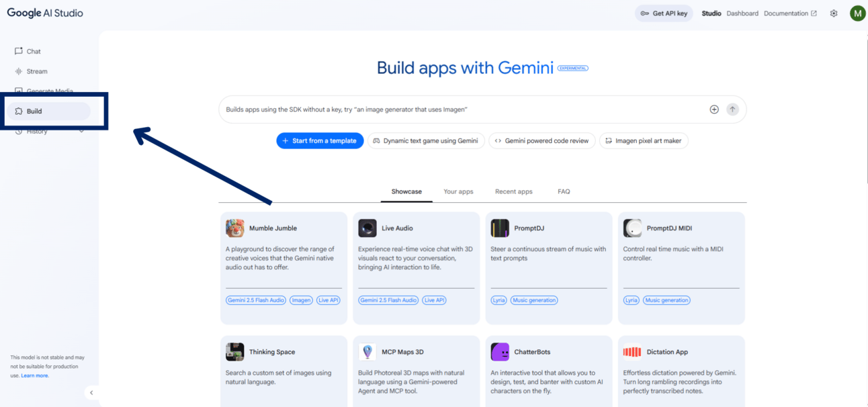The width and height of the screenshot is (868, 407).
Task: Switch to the Recent apps tab
Action: [x=514, y=191]
